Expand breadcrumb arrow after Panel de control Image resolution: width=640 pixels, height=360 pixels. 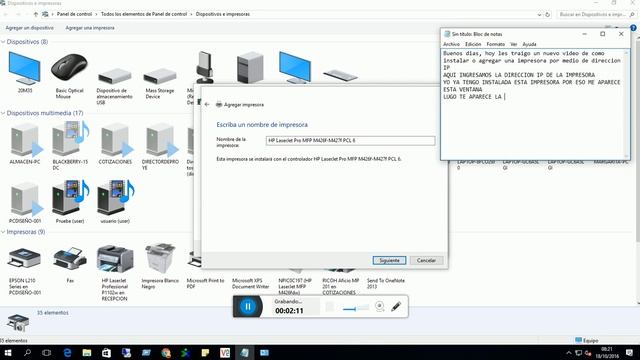point(97,14)
